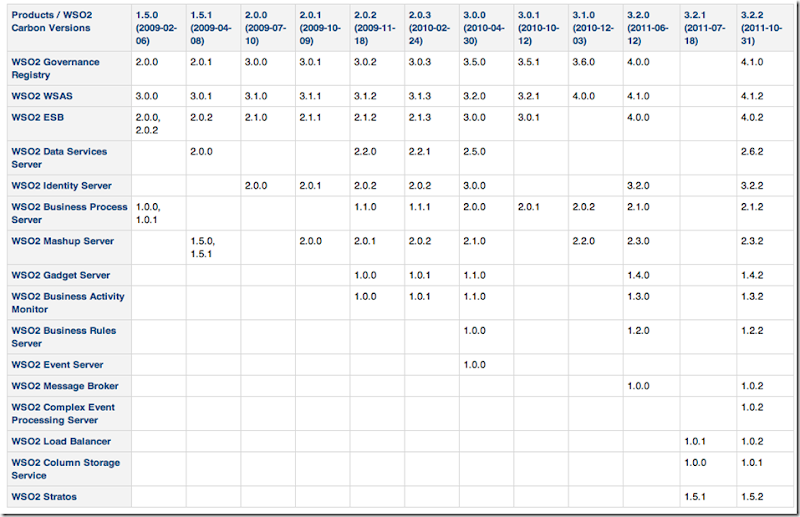Click WSO2 Business Rules Server label

(64, 337)
